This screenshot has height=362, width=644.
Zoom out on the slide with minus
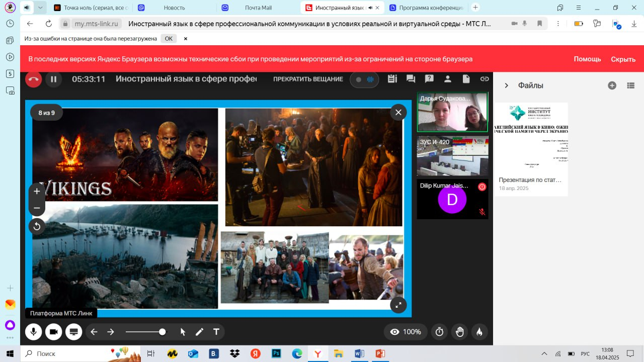(x=37, y=208)
